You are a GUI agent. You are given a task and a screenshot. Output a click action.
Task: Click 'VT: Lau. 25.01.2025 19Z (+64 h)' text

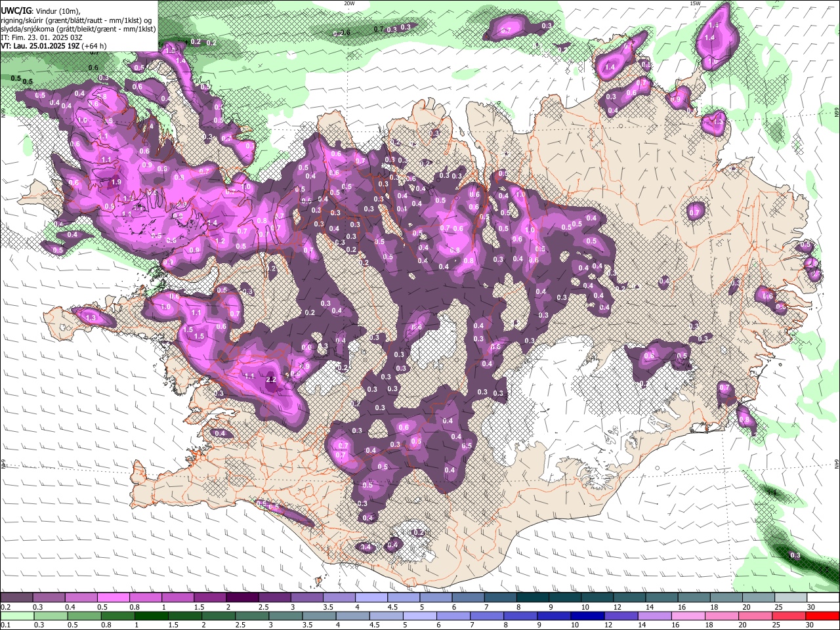(x=54, y=47)
